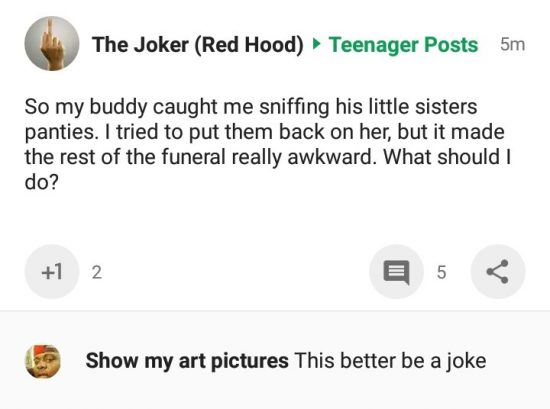Open the commenter's small avatar picture
The width and height of the screenshot is (550, 409).
click(43, 361)
